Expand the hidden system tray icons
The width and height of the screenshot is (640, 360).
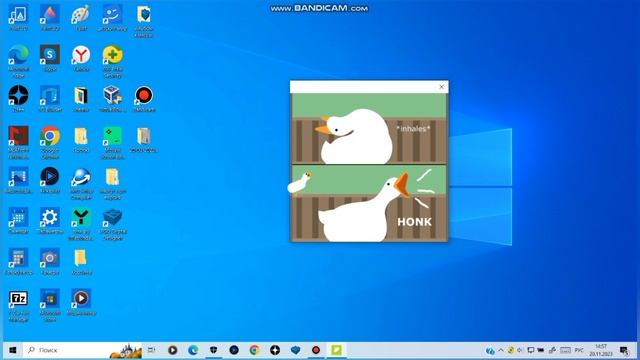point(501,350)
